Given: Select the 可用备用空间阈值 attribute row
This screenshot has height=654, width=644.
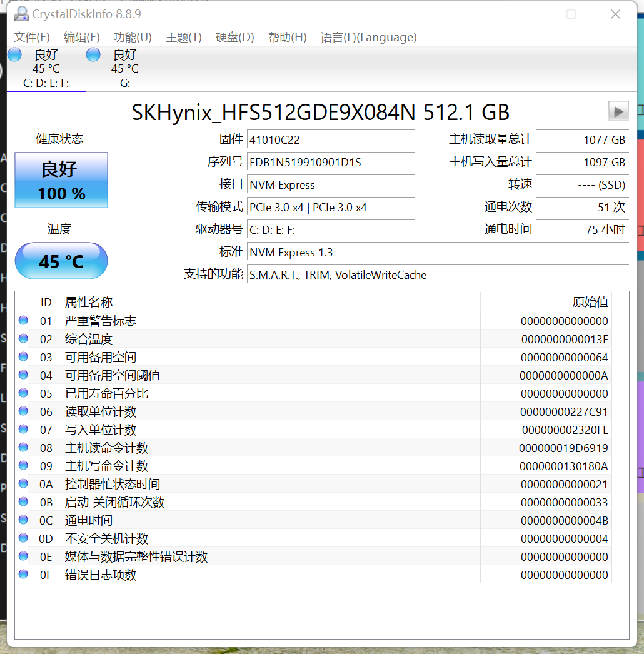Looking at the screenshot, I should pos(313,375).
